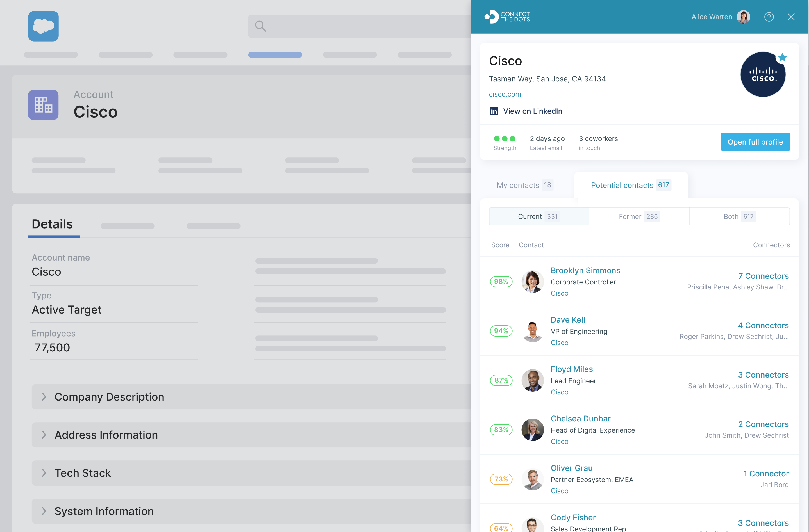This screenshot has height=532, width=809.
Task: Select the Both contacts filter
Action: click(739, 216)
